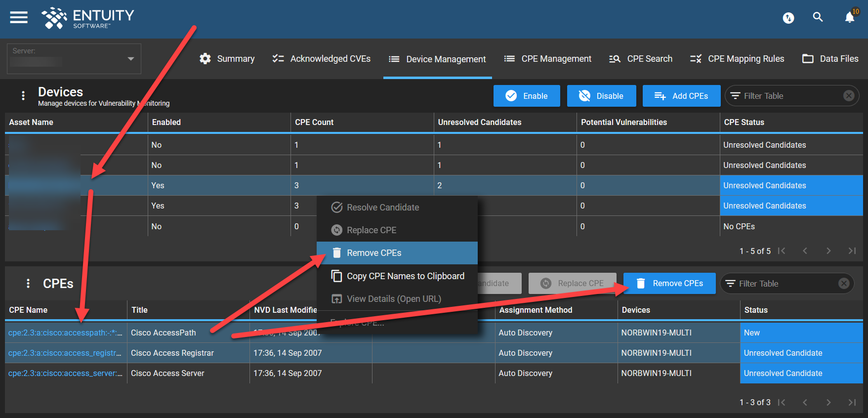Go to last page of Devices table
This screenshot has height=418, width=868.
point(852,251)
